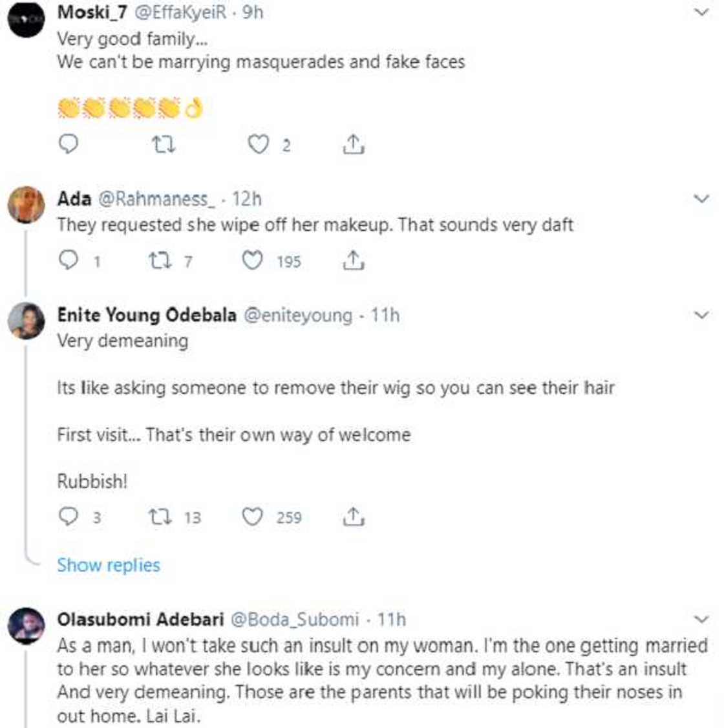Click the Show replies link
Viewport: 724px width, 728px height.
click(x=108, y=565)
